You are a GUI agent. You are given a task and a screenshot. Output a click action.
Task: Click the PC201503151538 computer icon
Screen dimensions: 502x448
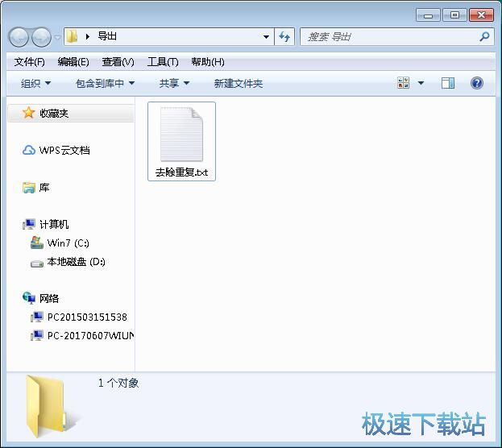(37, 317)
